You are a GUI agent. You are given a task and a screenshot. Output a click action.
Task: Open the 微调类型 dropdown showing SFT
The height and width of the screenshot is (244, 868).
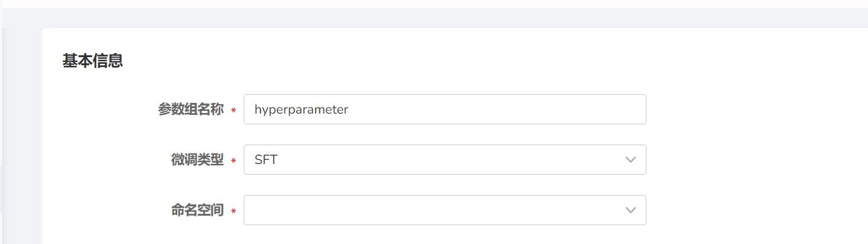click(444, 160)
